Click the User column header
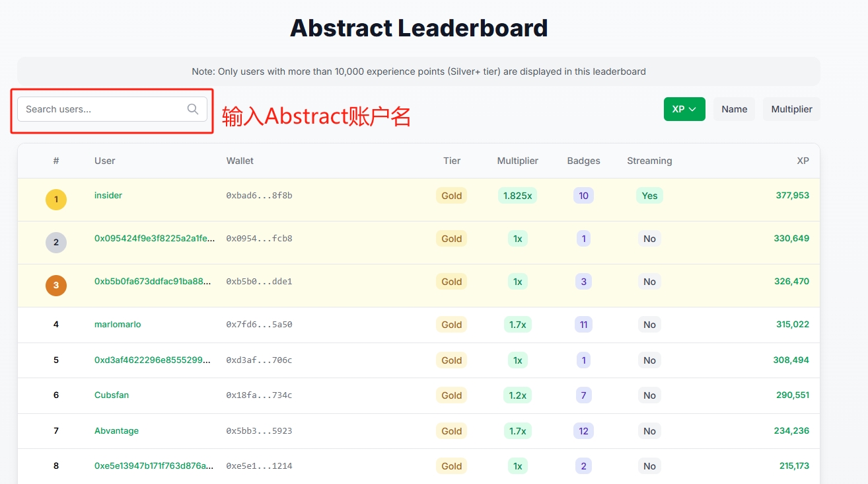The image size is (868, 484). click(104, 161)
